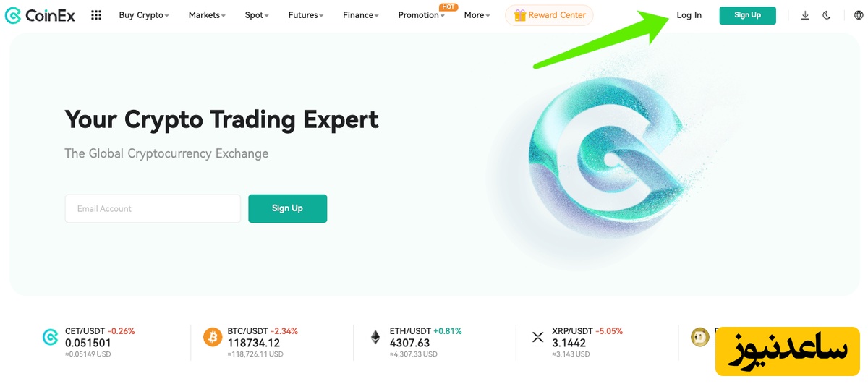Open the Futures menu
This screenshot has height=384, width=868.
305,15
